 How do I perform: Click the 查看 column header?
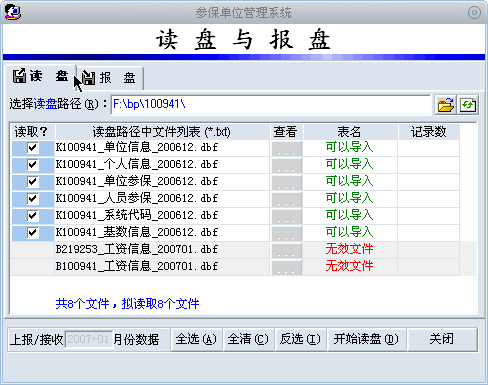[286, 132]
